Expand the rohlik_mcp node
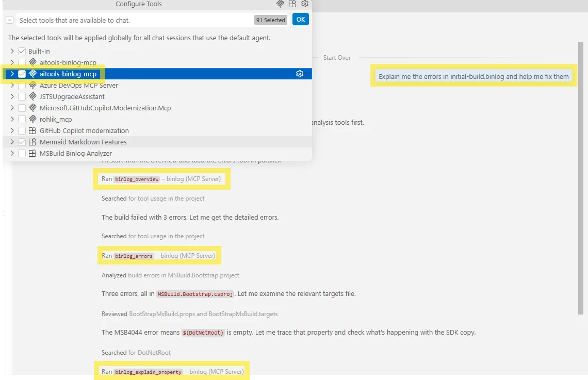This screenshot has height=380, width=588. (12, 119)
